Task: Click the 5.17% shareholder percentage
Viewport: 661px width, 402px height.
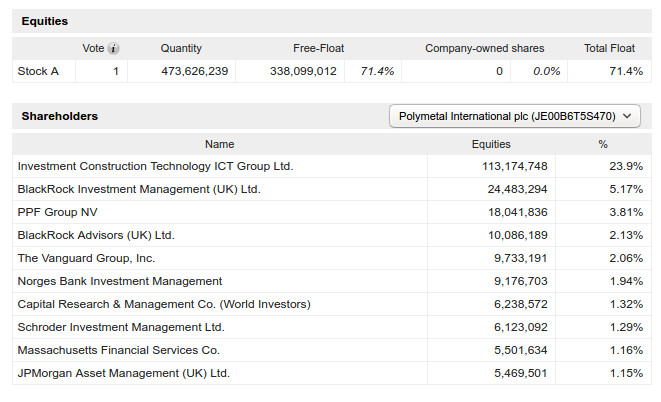Action: pyautogui.click(x=626, y=190)
